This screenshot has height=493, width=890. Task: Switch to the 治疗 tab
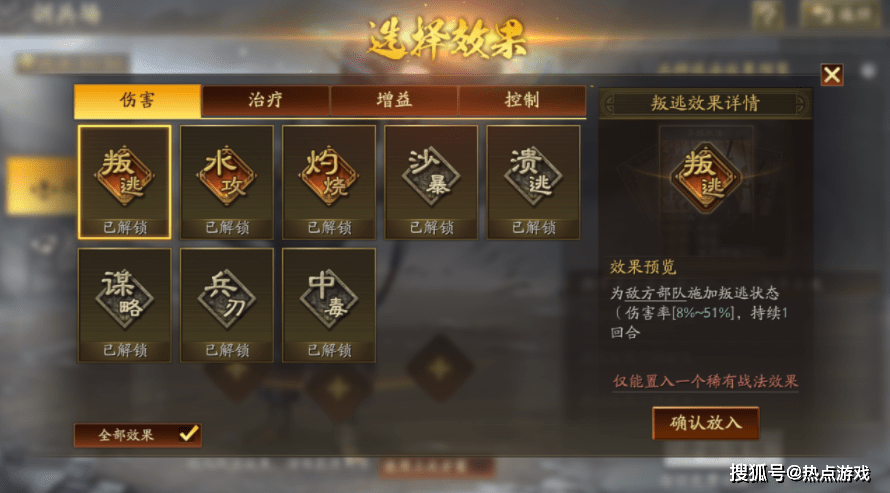pyautogui.click(x=265, y=100)
